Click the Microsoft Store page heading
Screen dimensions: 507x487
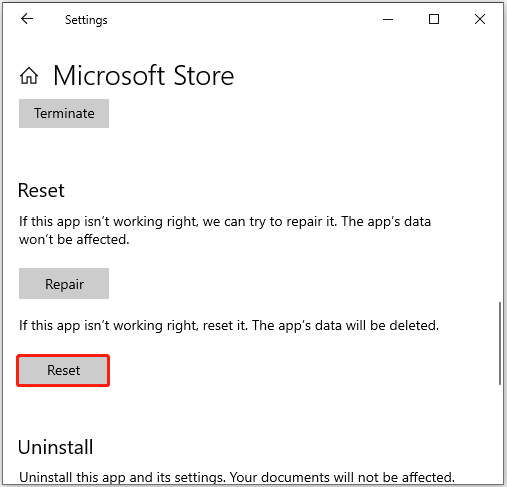[144, 76]
